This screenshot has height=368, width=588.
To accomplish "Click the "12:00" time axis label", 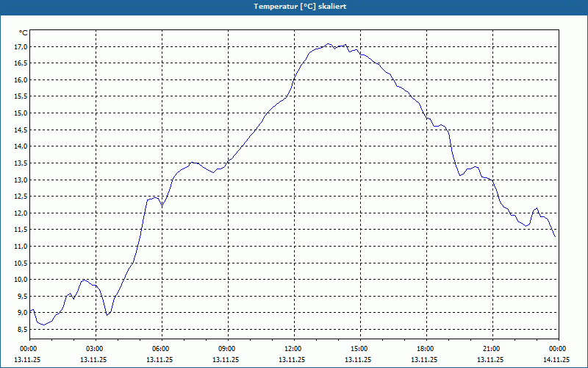I will pos(292,349).
